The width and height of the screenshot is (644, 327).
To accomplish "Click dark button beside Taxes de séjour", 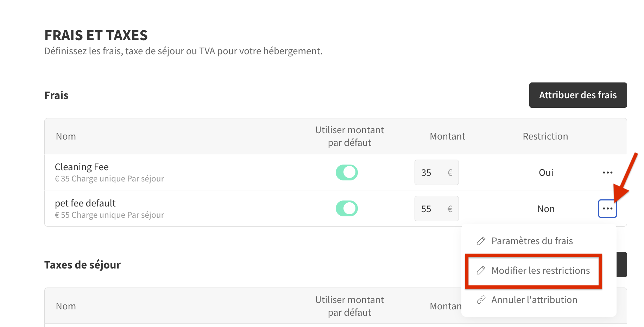I will (622, 265).
